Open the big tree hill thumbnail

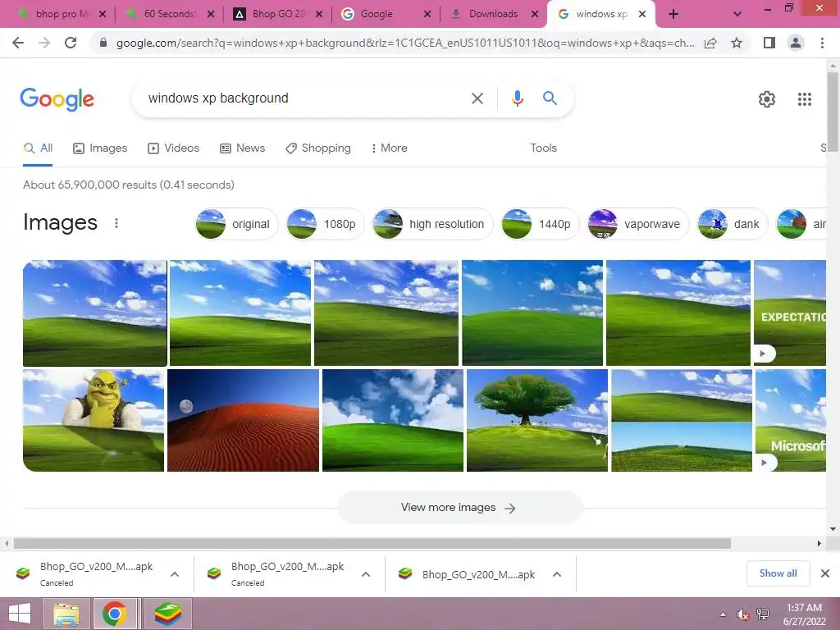pos(537,420)
